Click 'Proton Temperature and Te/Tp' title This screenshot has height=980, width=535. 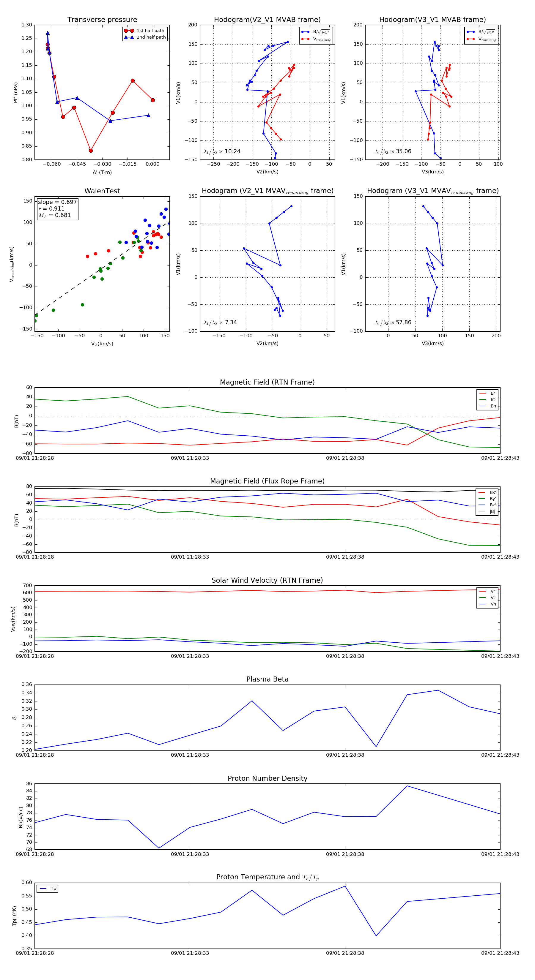(x=267, y=877)
